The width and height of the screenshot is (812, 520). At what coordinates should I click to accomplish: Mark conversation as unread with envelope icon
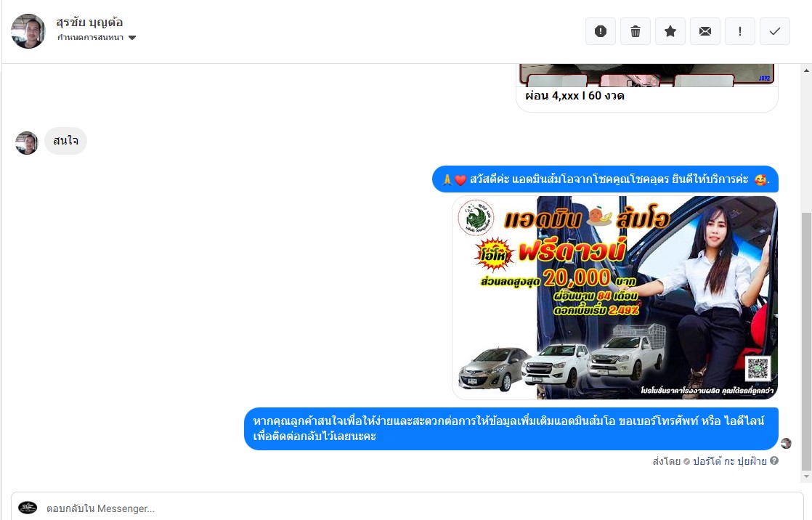[705, 31]
